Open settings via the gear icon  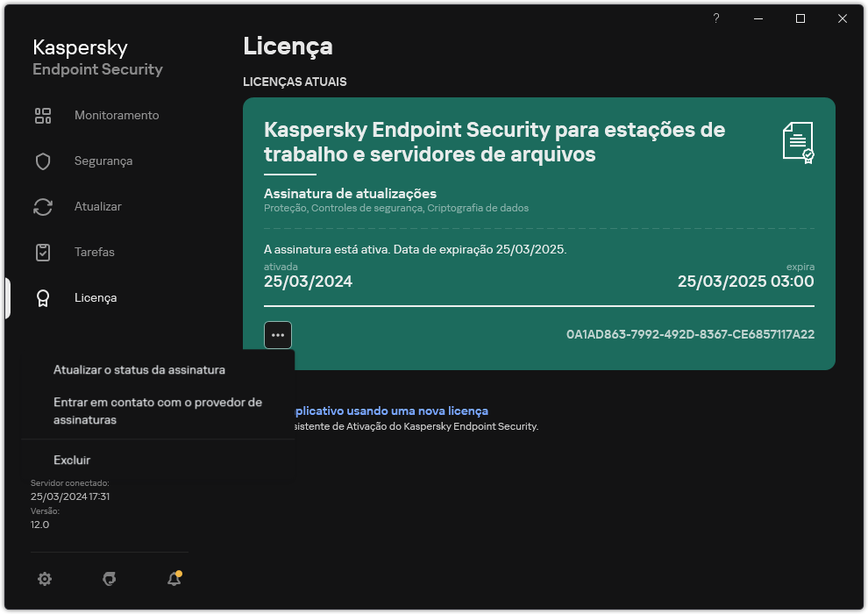pyautogui.click(x=45, y=579)
